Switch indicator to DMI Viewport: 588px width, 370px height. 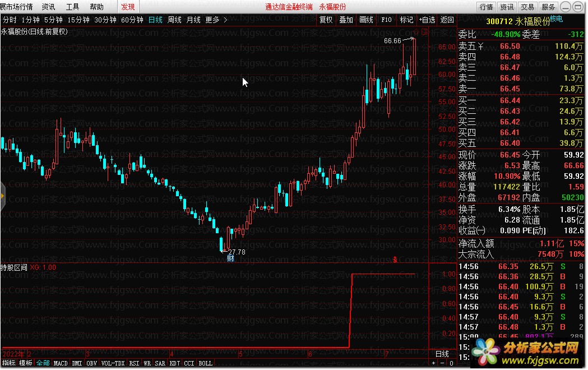(x=77, y=363)
